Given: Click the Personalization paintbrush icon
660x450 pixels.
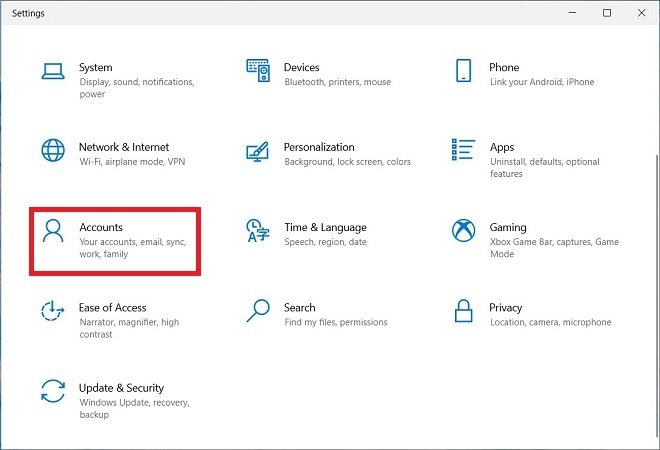Looking at the screenshot, I should pyautogui.click(x=258, y=152).
